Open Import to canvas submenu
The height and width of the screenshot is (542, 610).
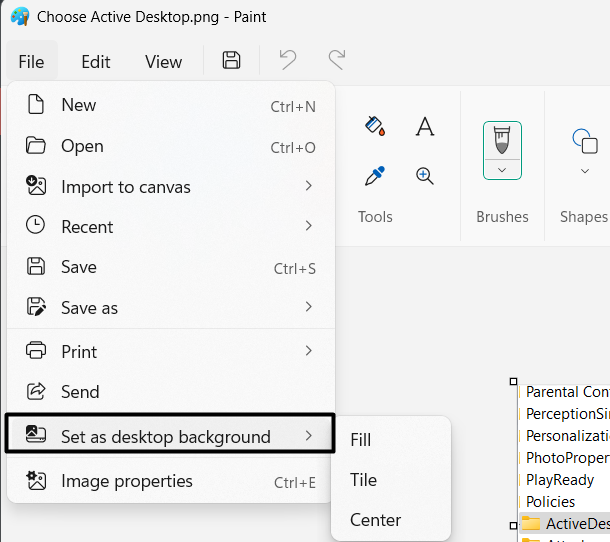point(170,186)
